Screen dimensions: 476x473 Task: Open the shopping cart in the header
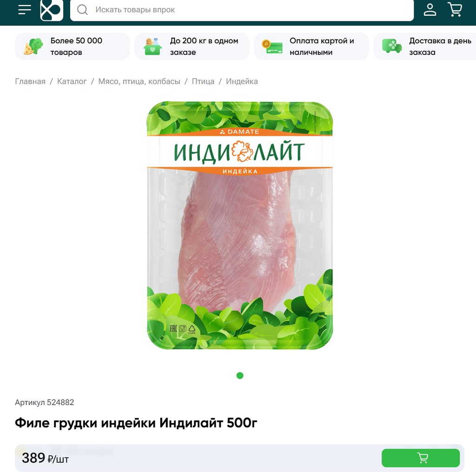coord(455,9)
